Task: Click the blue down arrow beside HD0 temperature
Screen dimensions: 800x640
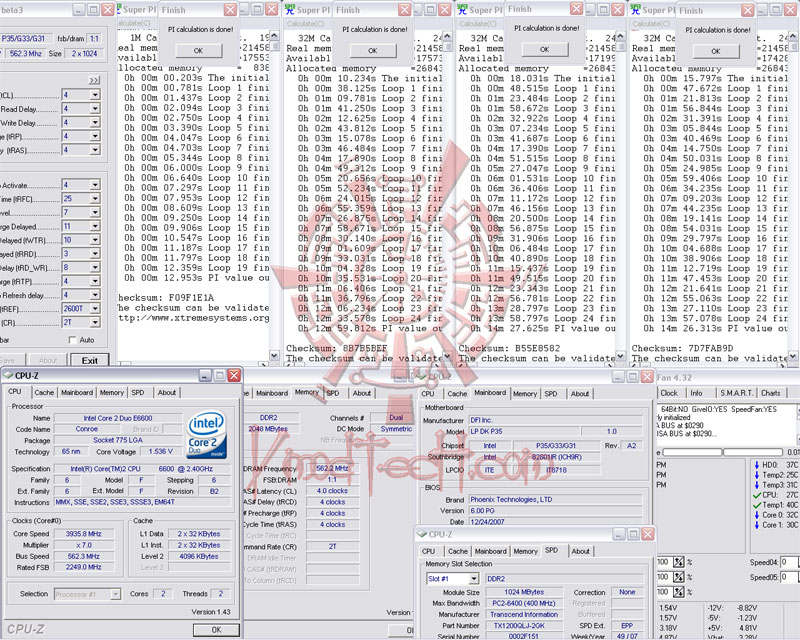Action: pos(757,465)
